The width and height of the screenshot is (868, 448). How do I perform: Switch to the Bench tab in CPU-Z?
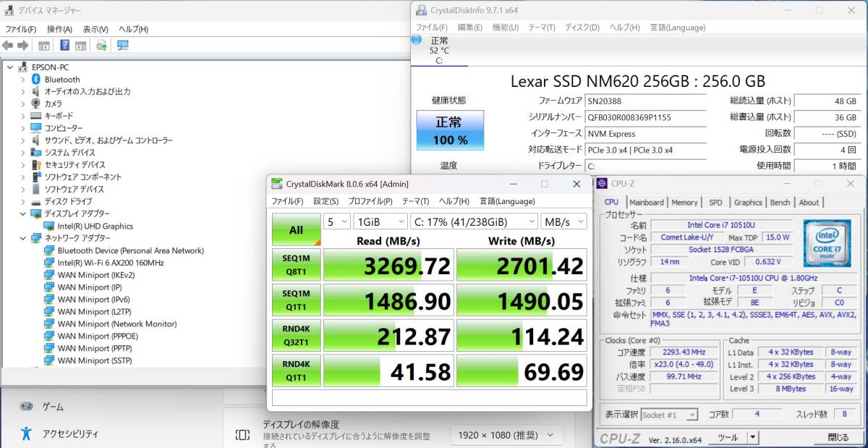pyautogui.click(x=780, y=203)
